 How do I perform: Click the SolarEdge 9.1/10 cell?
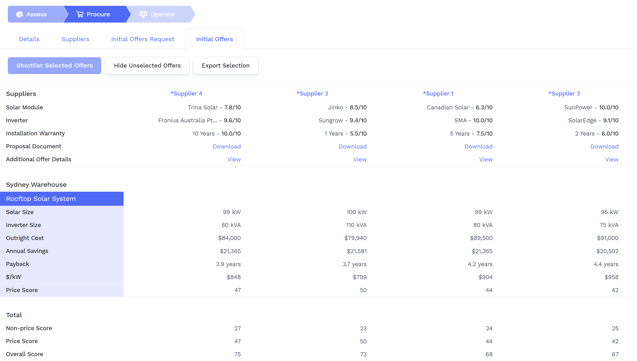(x=593, y=120)
